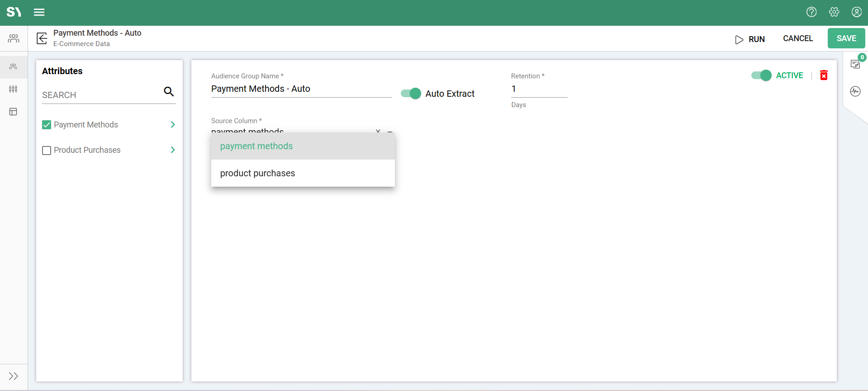Check the Product Purchases checkbox
Screen dimensions: 868x391
coord(47,150)
